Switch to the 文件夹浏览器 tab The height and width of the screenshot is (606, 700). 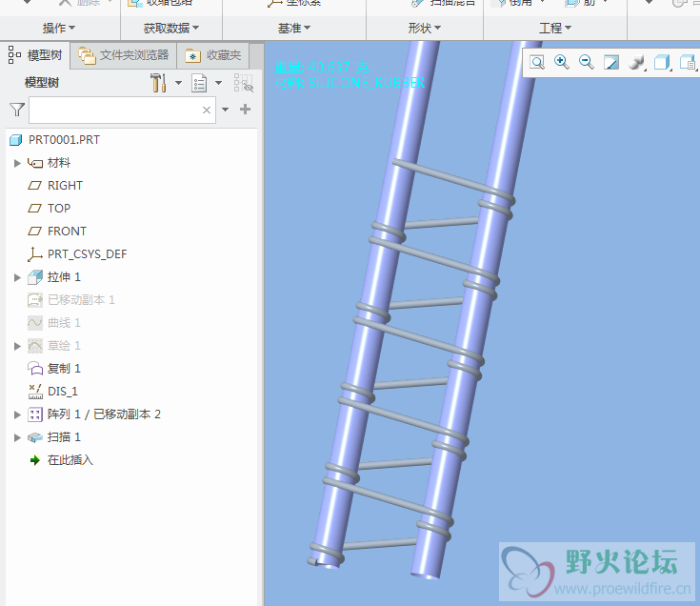(124, 55)
